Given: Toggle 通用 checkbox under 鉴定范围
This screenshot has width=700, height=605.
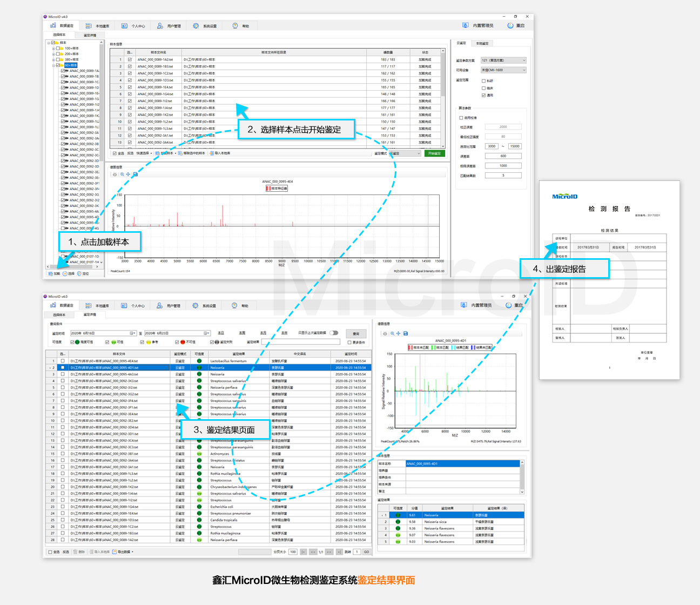Looking at the screenshot, I should point(483,95).
